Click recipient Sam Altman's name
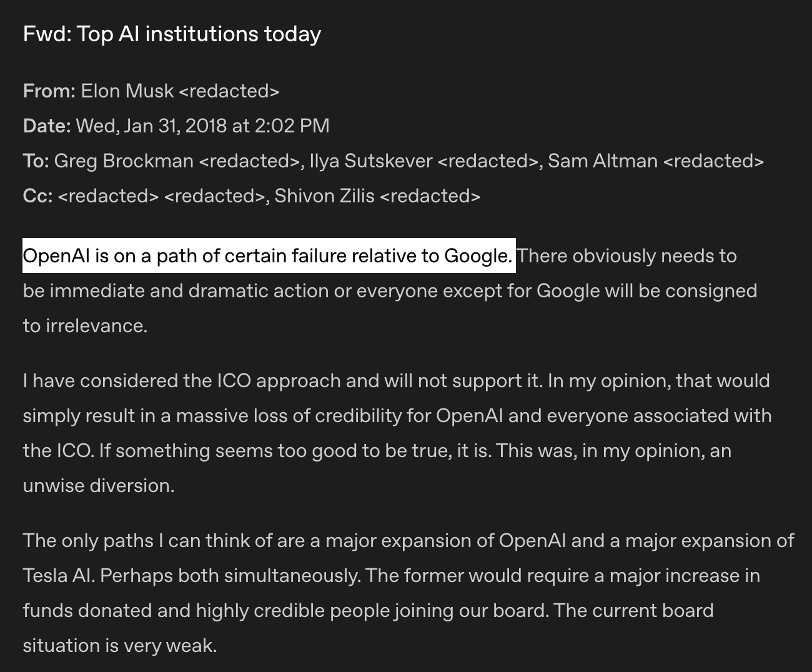Screen dimensions: 812x672 [x=603, y=161]
